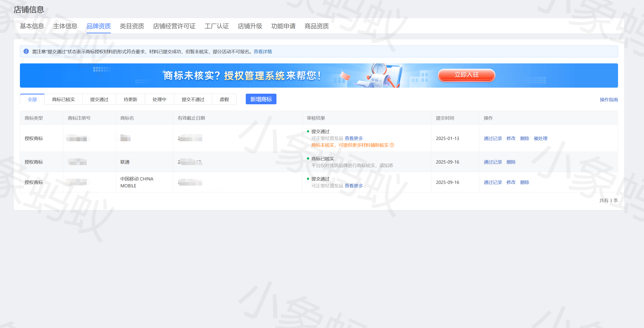The width and height of the screenshot is (644, 328).
Task: Click 催处理 in the first row
Action: click(541, 138)
